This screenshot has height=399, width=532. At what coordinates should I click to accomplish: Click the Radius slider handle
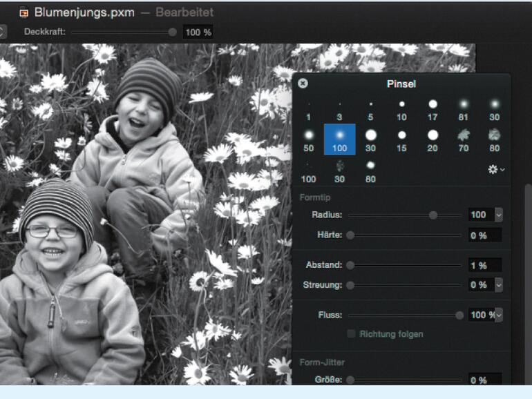click(433, 215)
